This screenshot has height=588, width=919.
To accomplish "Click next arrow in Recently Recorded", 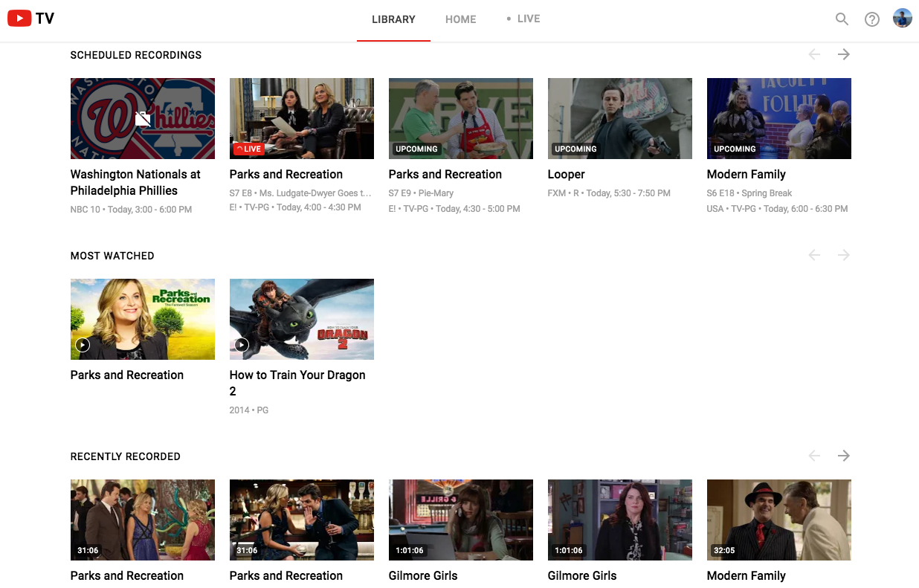I will pyautogui.click(x=843, y=456).
